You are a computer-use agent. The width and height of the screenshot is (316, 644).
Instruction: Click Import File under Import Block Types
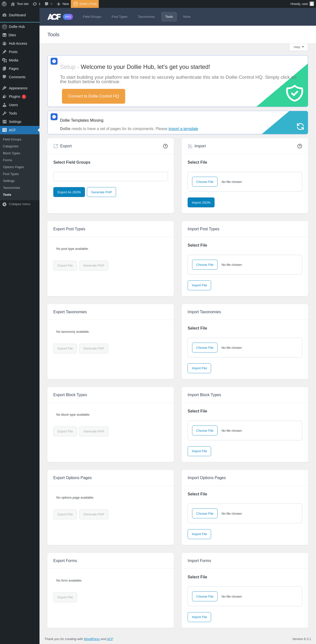[x=199, y=451]
